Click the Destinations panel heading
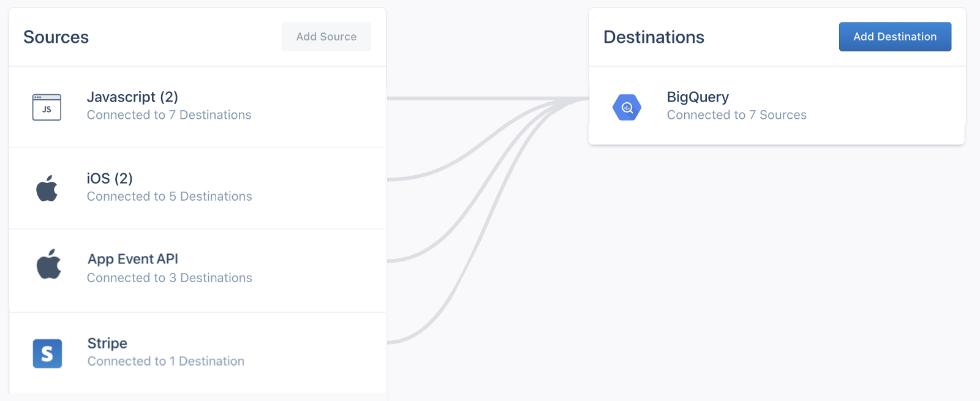Image resolution: width=980 pixels, height=401 pixels. (654, 37)
